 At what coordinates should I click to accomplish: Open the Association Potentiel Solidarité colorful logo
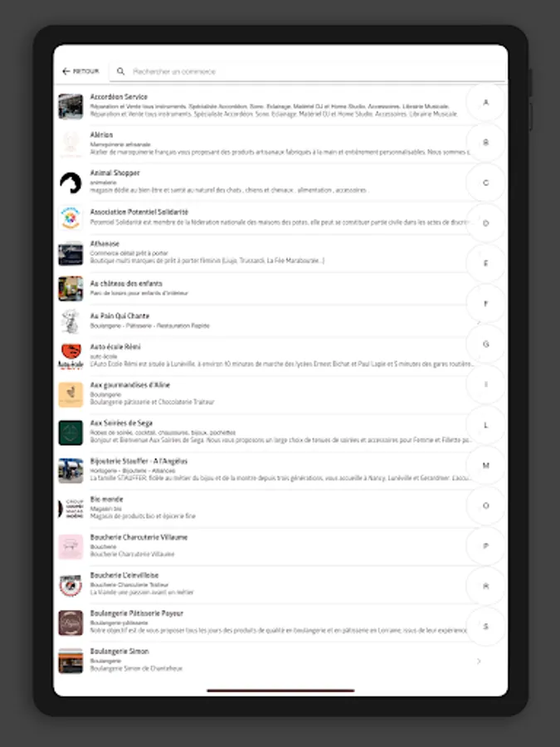point(71,217)
